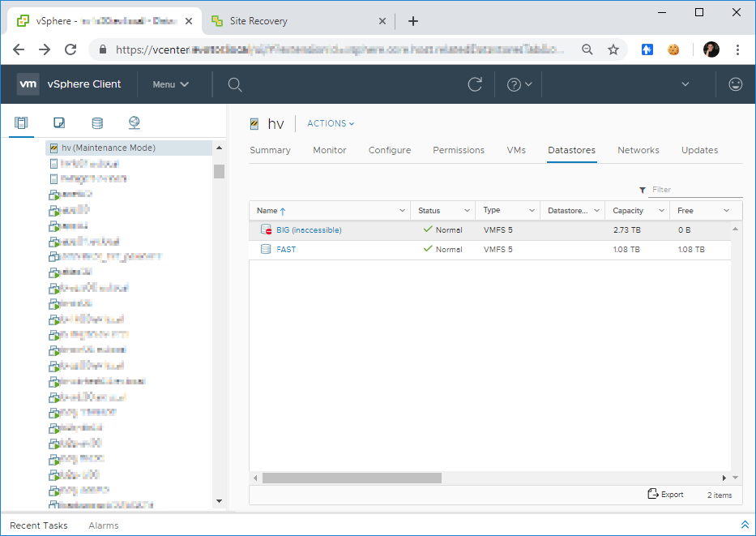Expand the bottom Recent Tasks panel arrows
Screen dimensions: 756x536
pyautogui.click(x=745, y=525)
